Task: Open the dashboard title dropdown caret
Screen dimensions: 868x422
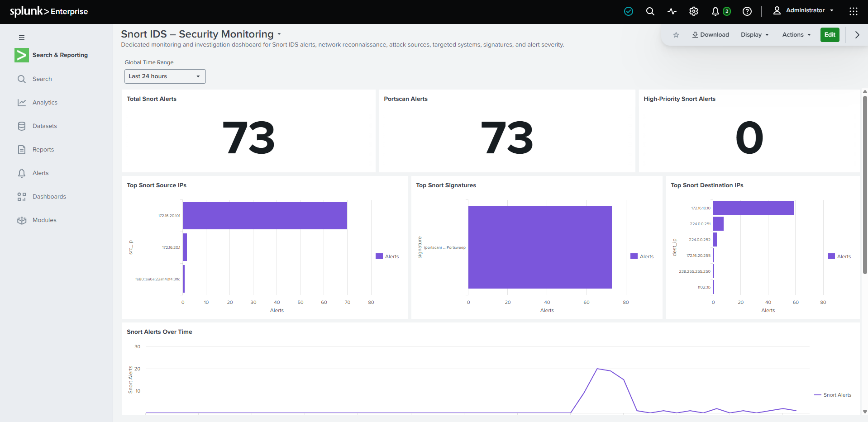Action: [x=279, y=34]
